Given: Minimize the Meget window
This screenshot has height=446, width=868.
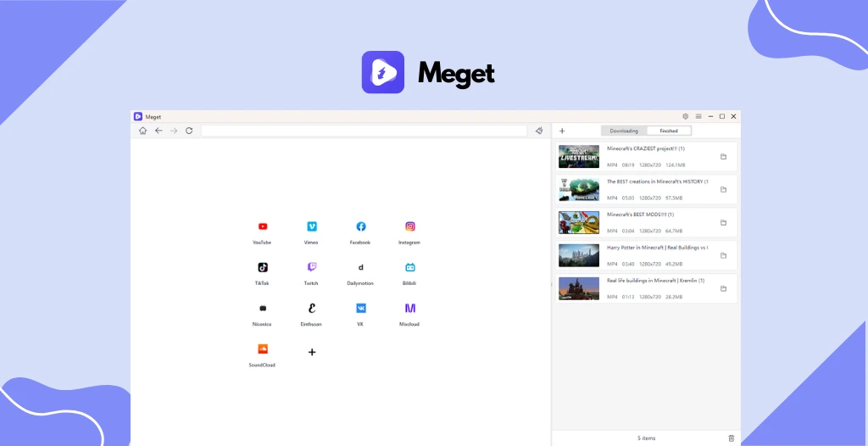Looking at the screenshot, I should pyautogui.click(x=710, y=116).
